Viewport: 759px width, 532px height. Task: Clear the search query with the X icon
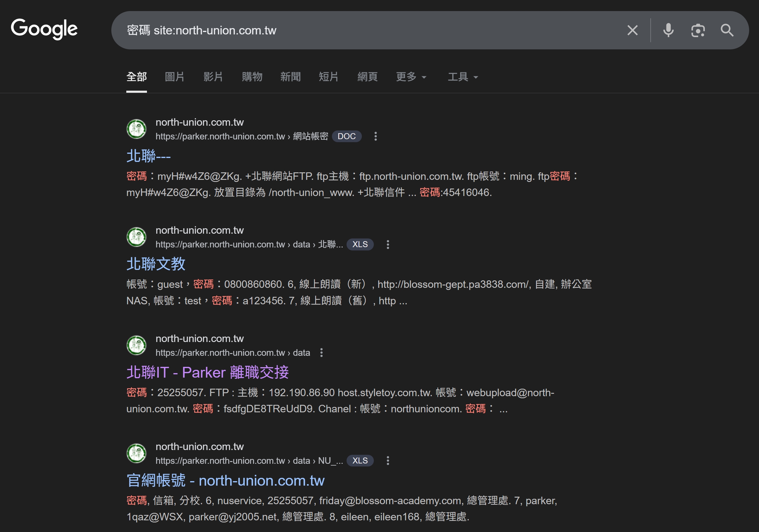(x=632, y=31)
